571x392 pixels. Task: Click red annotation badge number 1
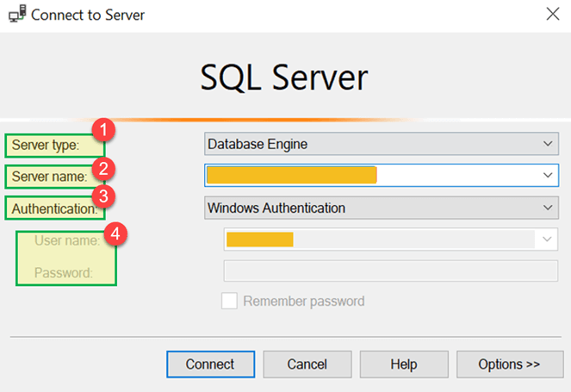pyautogui.click(x=103, y=132)
